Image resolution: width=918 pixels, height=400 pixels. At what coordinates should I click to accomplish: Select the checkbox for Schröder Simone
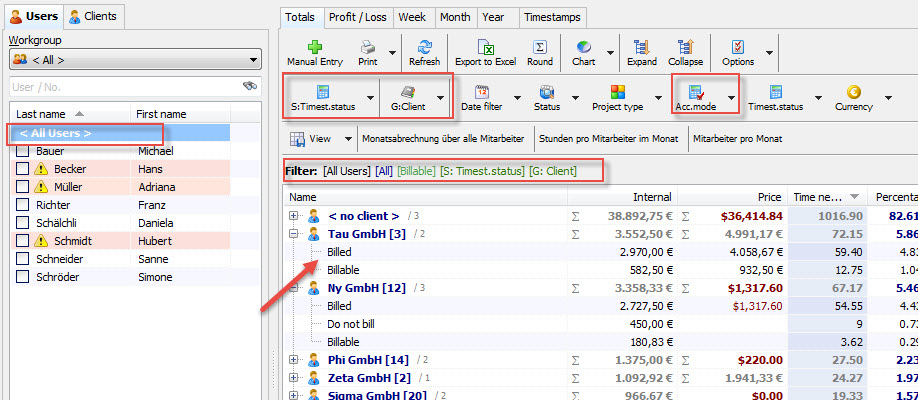(22, 277)
